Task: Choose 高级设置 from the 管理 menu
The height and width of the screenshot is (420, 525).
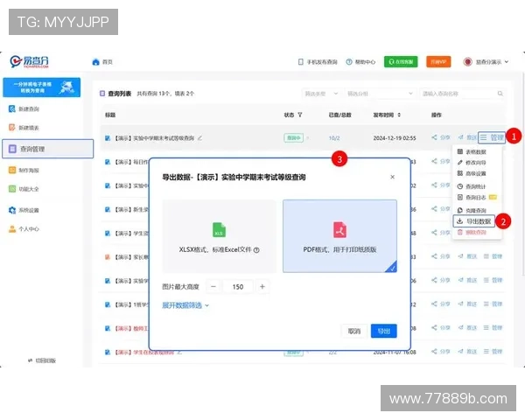Action: (472, 173)
